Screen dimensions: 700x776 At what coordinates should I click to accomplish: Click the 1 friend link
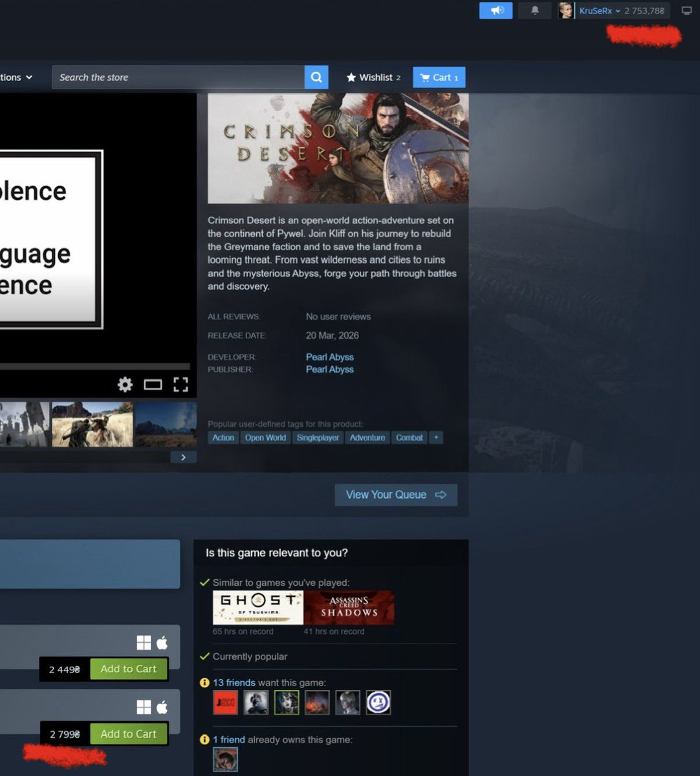click(229, 740)
